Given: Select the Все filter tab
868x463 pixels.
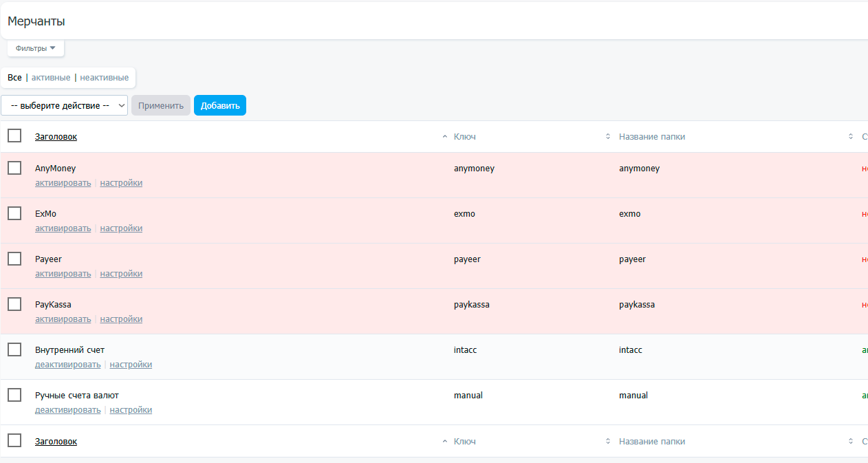Looking at the screenshot, I should 14,78.
